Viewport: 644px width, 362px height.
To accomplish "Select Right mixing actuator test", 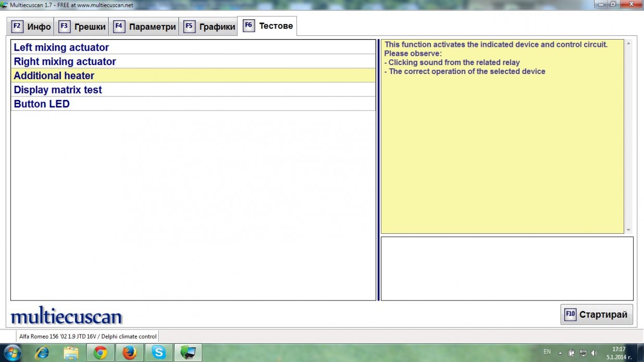I will pos(193,61).
